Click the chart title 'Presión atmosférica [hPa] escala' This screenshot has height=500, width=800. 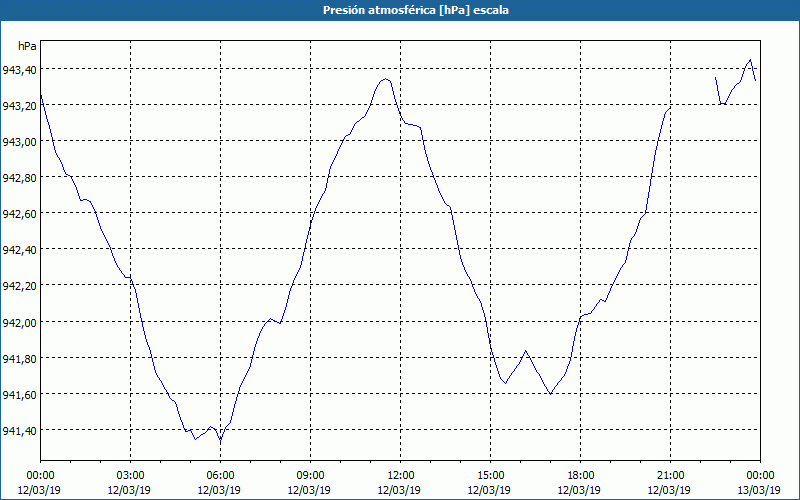tap(415, 10)
